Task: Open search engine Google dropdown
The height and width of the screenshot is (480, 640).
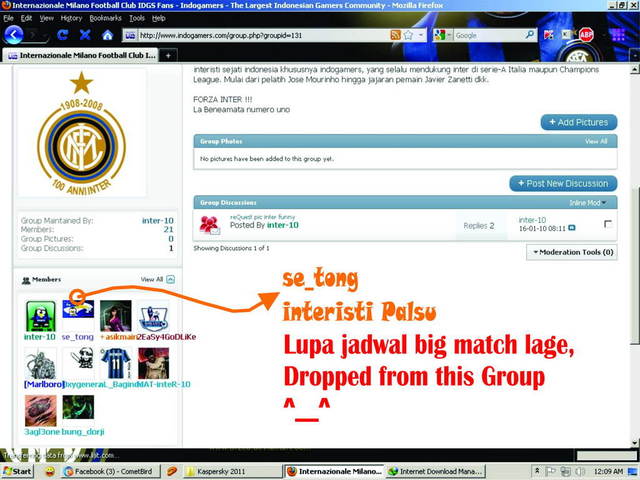Action: click(443, 35)
